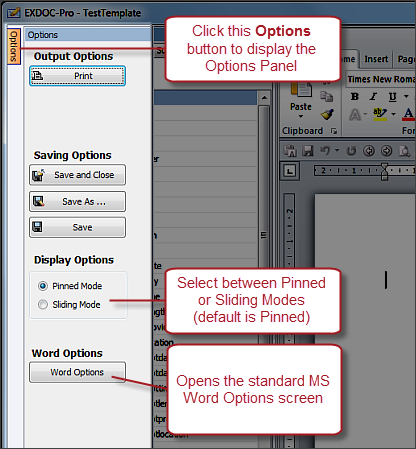Switch to the Insert ribbon tab
Image resolution: width=416 pixels, height=449 pixels.
376,59
